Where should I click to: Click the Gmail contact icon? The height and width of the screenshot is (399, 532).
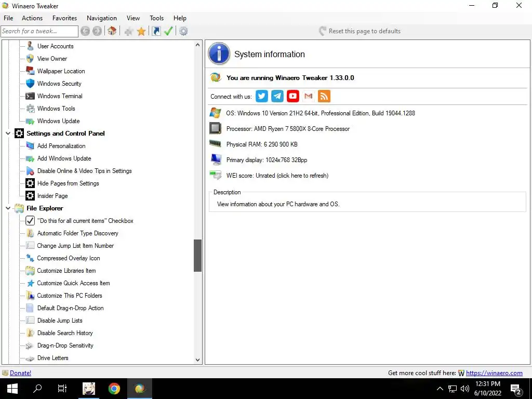309,96
